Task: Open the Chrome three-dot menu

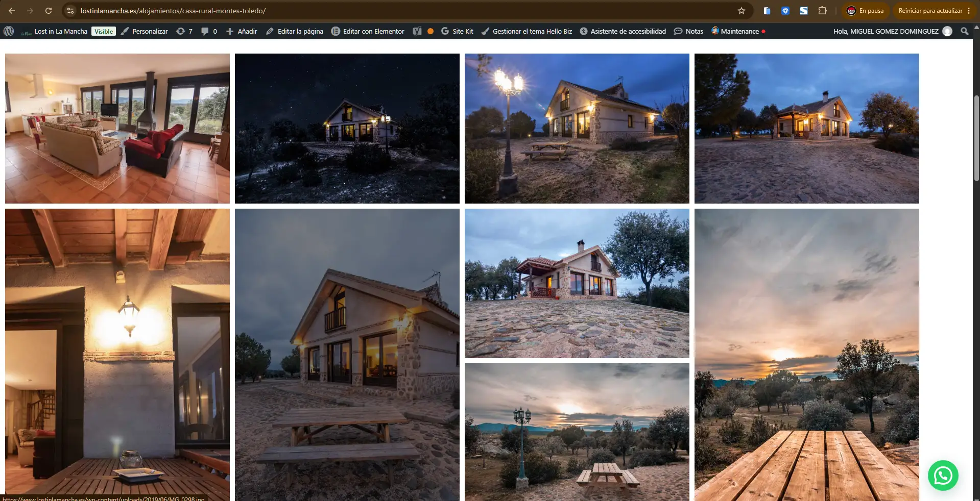Action: pyautogui.click(x=969, y=11)
